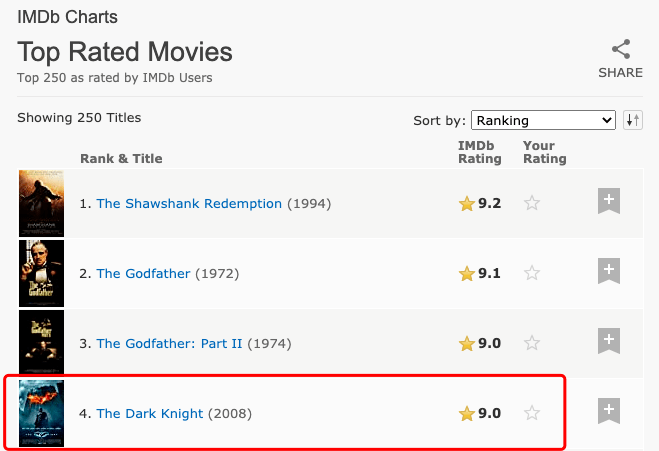Rate The Godfather with the empty star
The image size is (659, 451).
[x=532, y=273]
